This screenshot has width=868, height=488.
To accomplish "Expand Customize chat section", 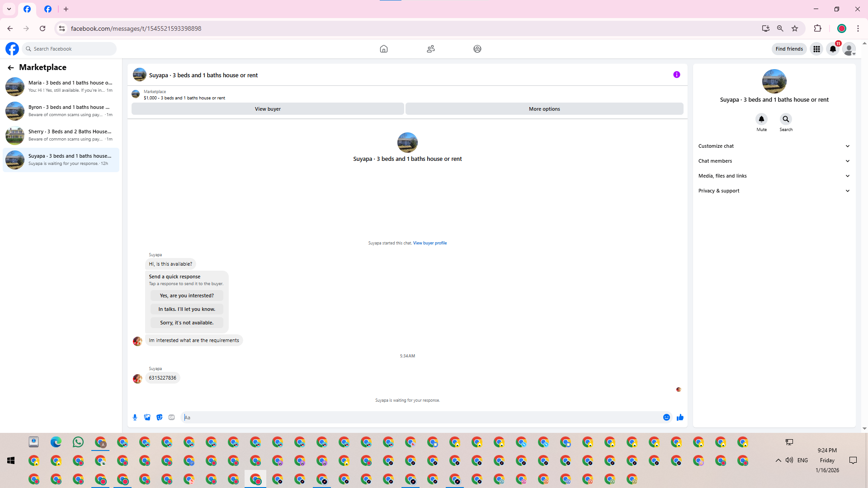I will click(x=774, y=146).
